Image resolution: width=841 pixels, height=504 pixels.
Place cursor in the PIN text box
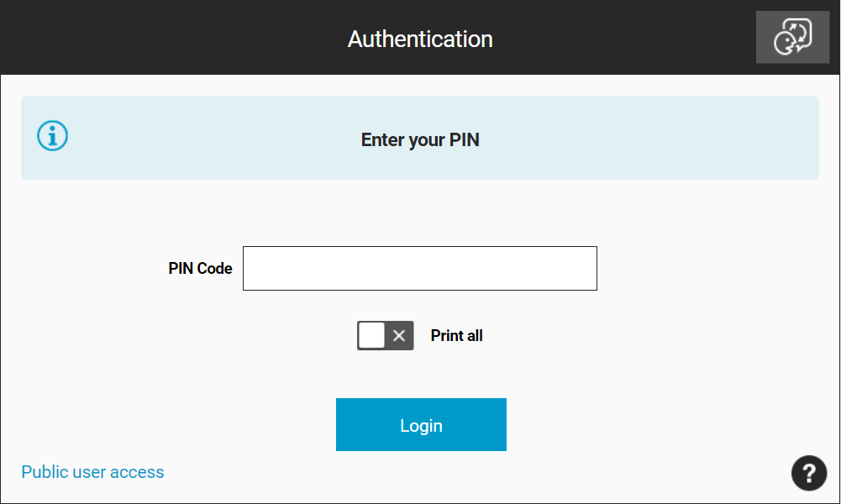click(x=420, y=268)
